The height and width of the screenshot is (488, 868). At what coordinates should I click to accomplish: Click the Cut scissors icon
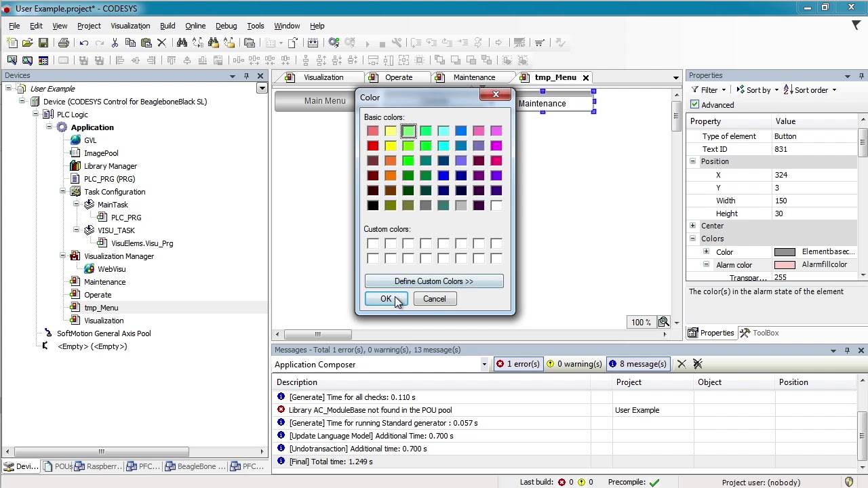(x=115, y=43)
